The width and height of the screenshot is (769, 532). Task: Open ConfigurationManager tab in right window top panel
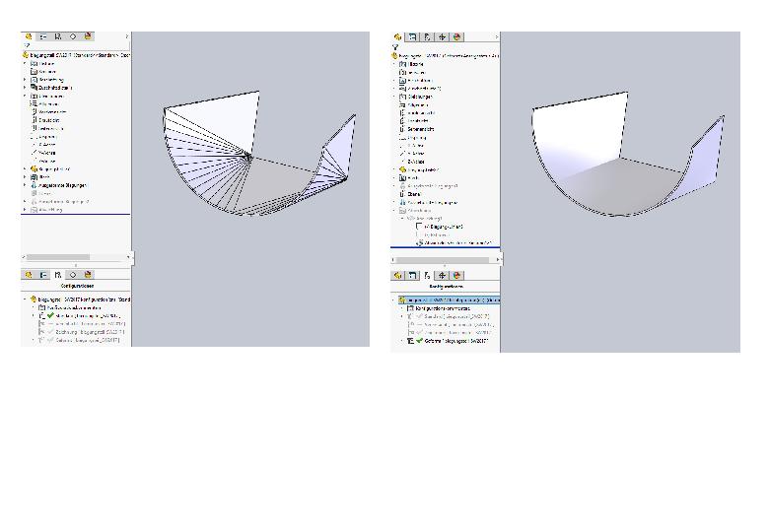pos(427,37)
